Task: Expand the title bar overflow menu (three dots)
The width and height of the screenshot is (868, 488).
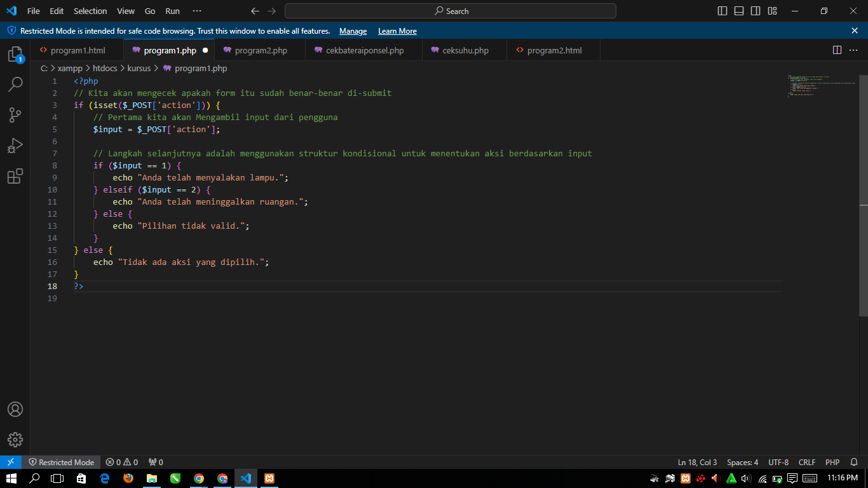Action: [196, 11]
